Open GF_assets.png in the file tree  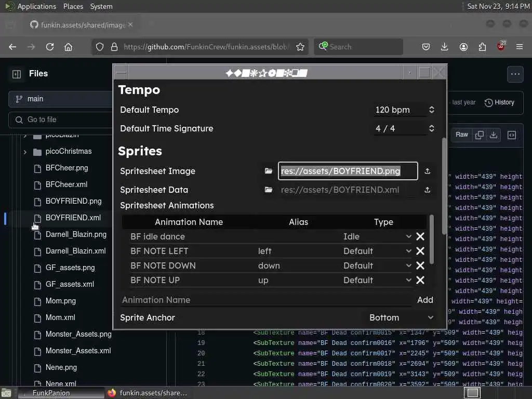(70, 268)
